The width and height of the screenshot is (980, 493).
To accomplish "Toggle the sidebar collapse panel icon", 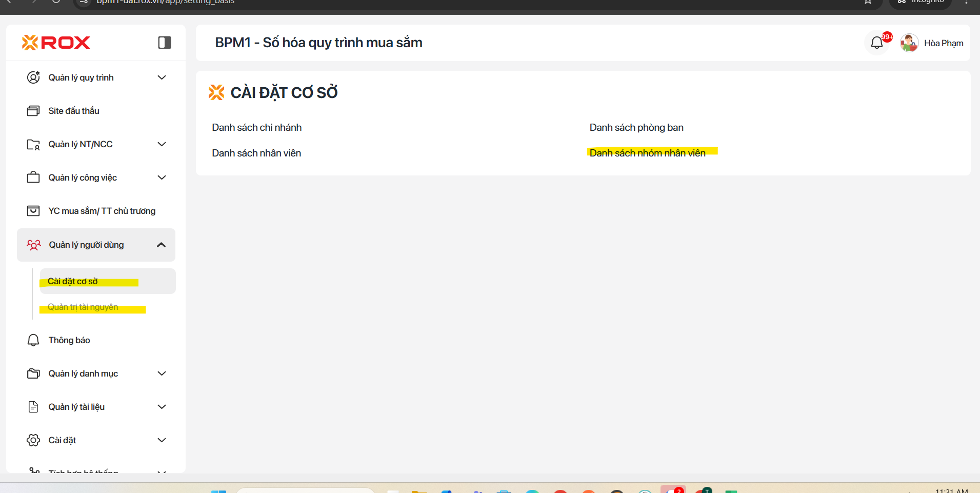I will 164,43.
